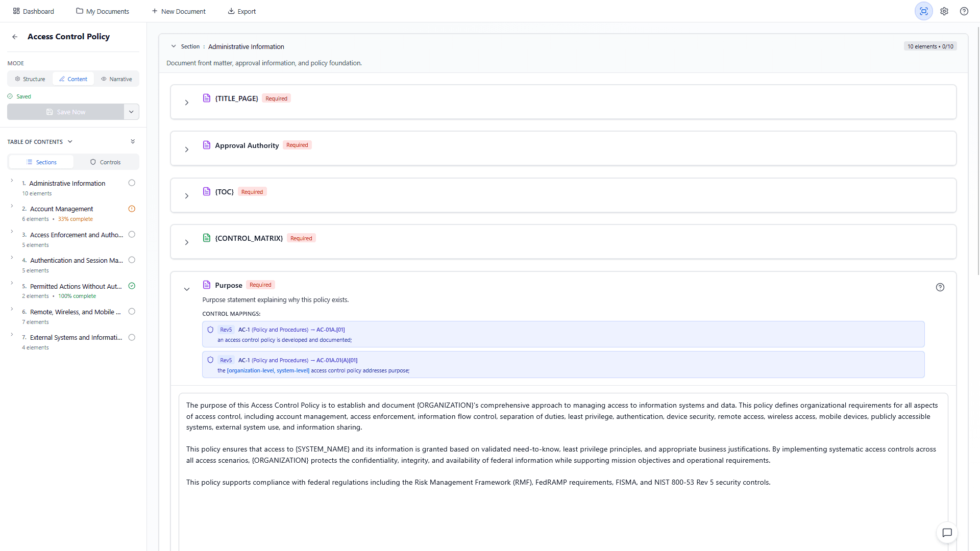Click the back arrow beside Access Control Policy
980x551 pixels.
coord(15,37)
